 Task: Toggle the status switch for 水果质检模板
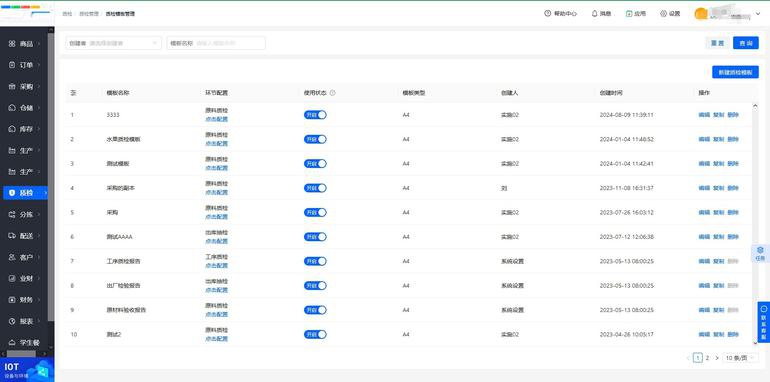(x=315, y=139)
